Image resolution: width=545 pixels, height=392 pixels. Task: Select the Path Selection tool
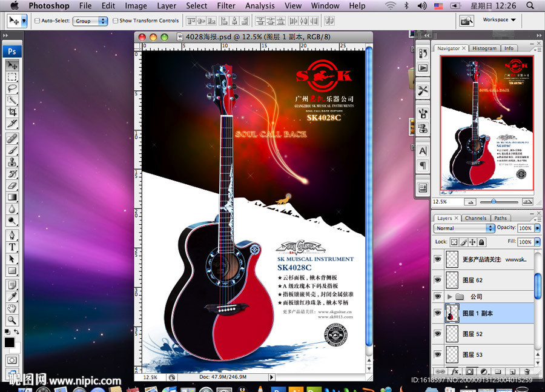12,259
